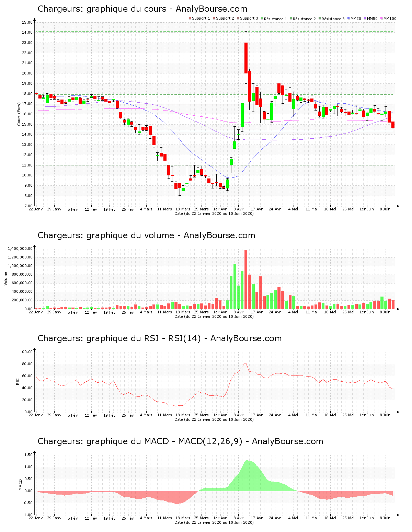The width and height of the screenshot is (412, 532).
Task: Click the tall red candlestick peaking at 24.00
Action: point(246,58)
